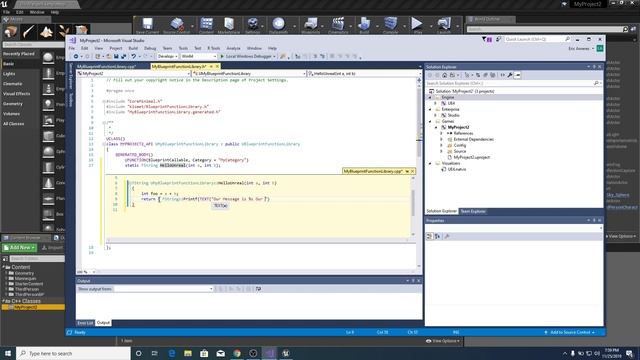This screenshot has height=360, width=640.
Task: Click Save icon in Visual Studio toolbar
Action: [x=116, y=56]
